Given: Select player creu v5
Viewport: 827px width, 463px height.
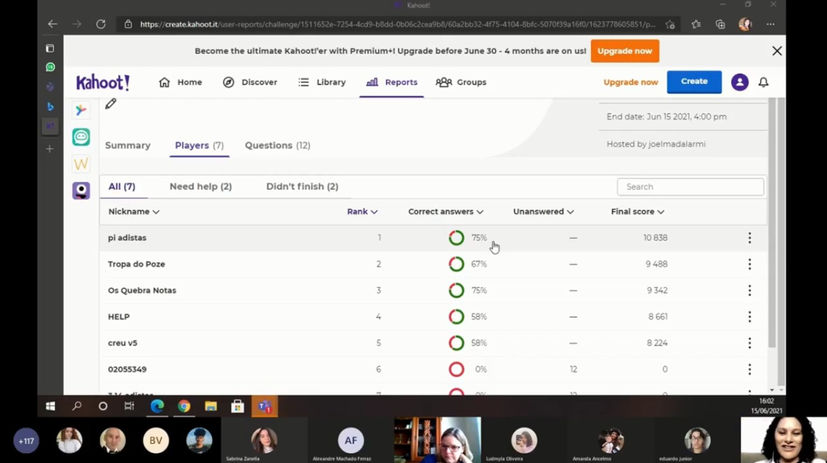Looking at the screenshot, I should tap(122, 343).
